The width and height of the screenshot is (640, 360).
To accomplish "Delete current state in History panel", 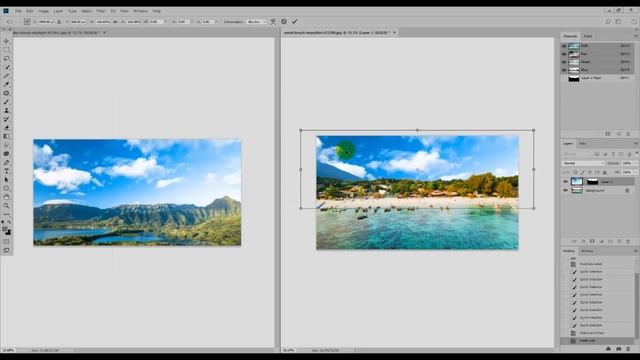I will [628, 349].
